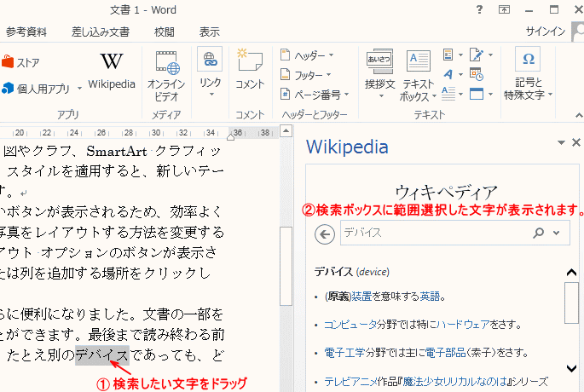Switch to the 差し込み文書 tab

101,32
